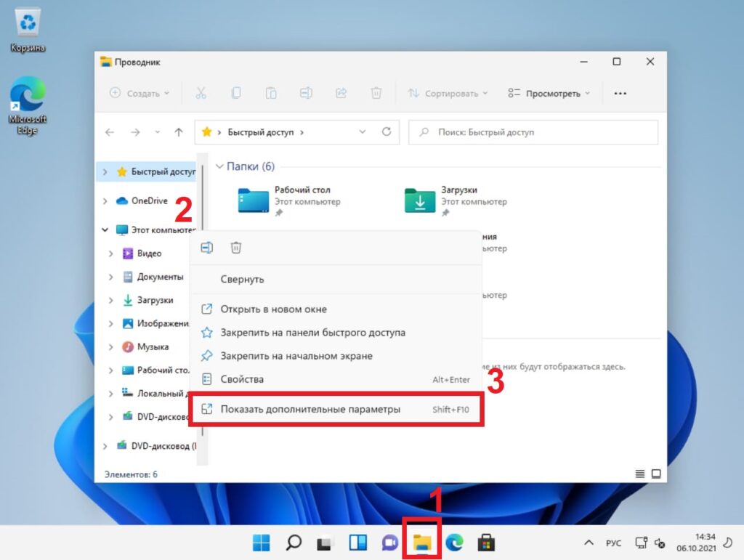744x560 pixels.
Task: Choose Открыть в новом окне
Action: (x=273, y=309)
